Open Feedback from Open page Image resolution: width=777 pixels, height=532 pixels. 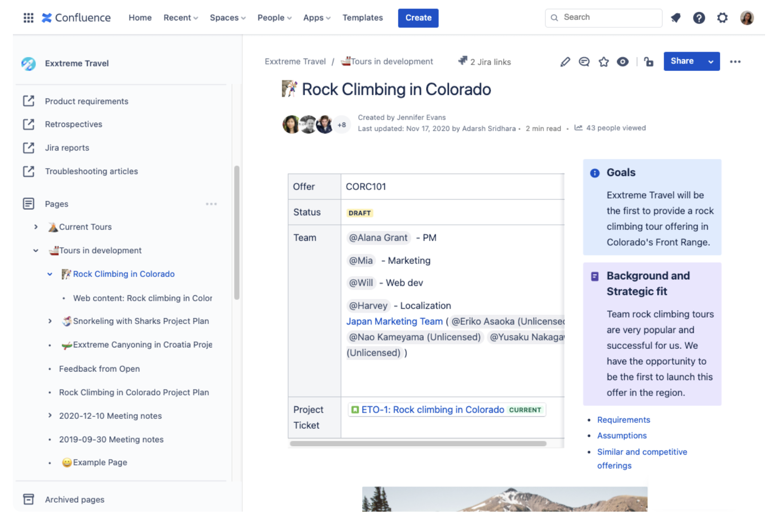click(99, 369)
